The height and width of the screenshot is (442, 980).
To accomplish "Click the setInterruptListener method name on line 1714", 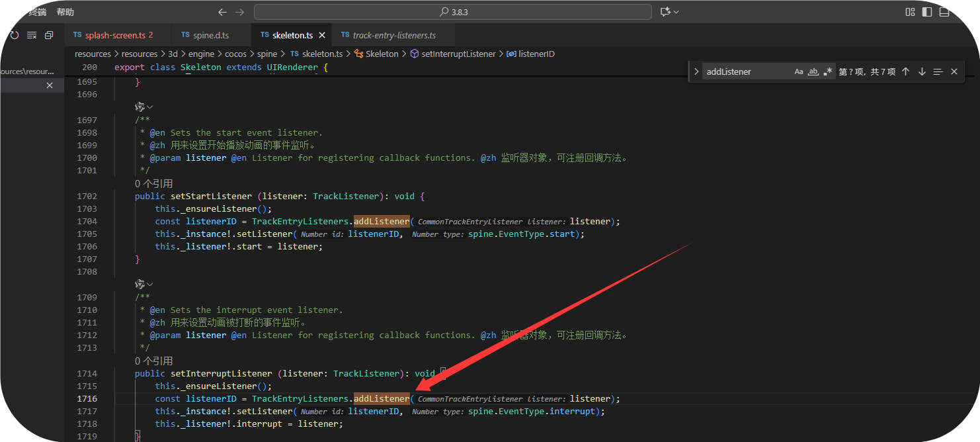I will (x=221, y=373).
